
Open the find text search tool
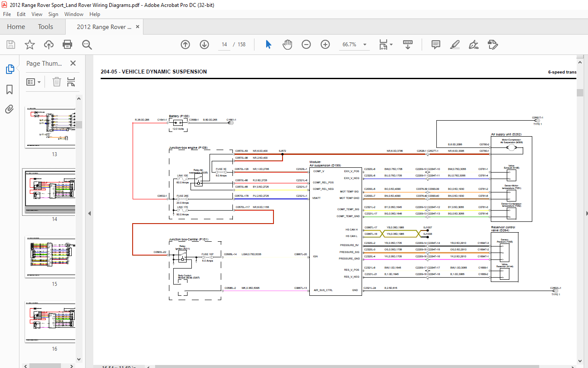pyautogui.click(x=87, y=45)
